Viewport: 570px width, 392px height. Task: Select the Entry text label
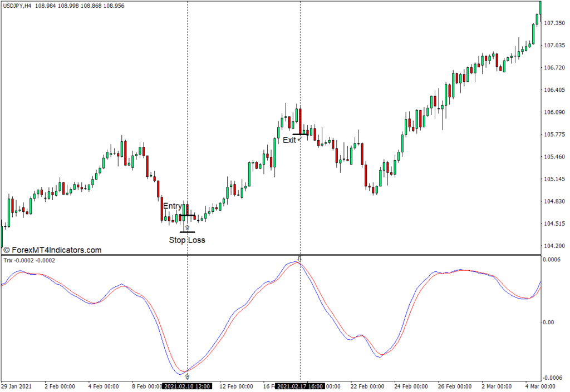(x=172, y=206)
